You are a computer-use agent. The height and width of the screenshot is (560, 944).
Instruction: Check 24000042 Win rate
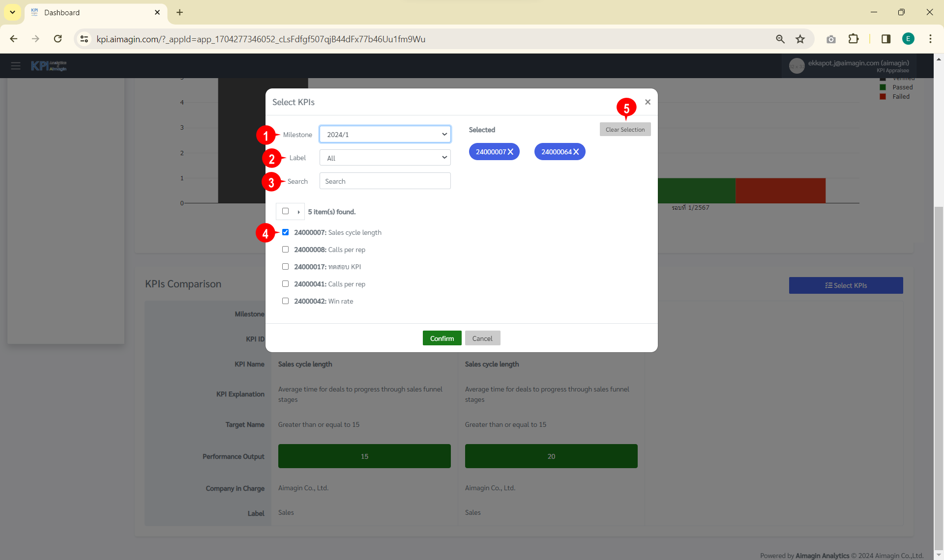click(285, 301)
